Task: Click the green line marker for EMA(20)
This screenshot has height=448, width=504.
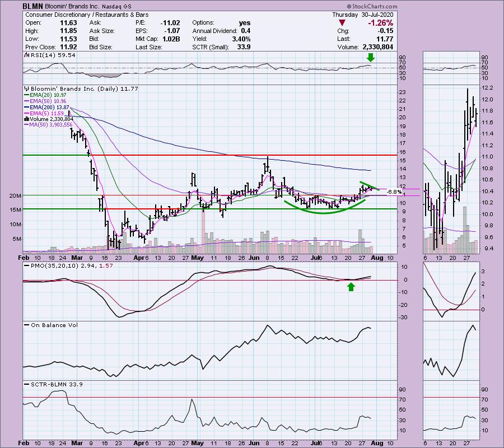Action: tap(27, 95)
